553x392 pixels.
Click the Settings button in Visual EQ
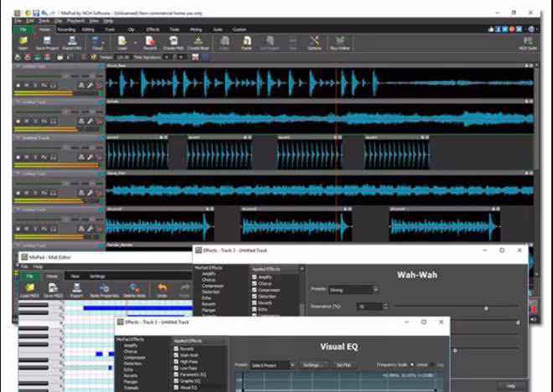coord(313,365)
